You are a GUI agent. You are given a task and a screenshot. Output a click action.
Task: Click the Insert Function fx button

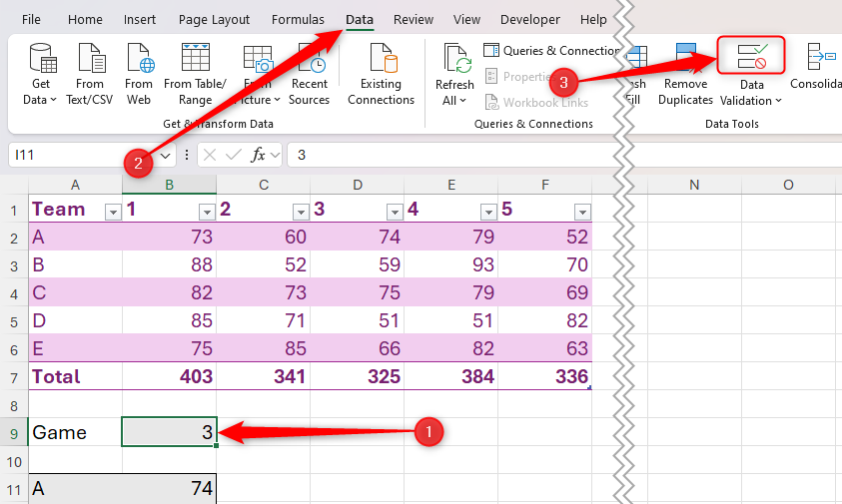[259, 155]
